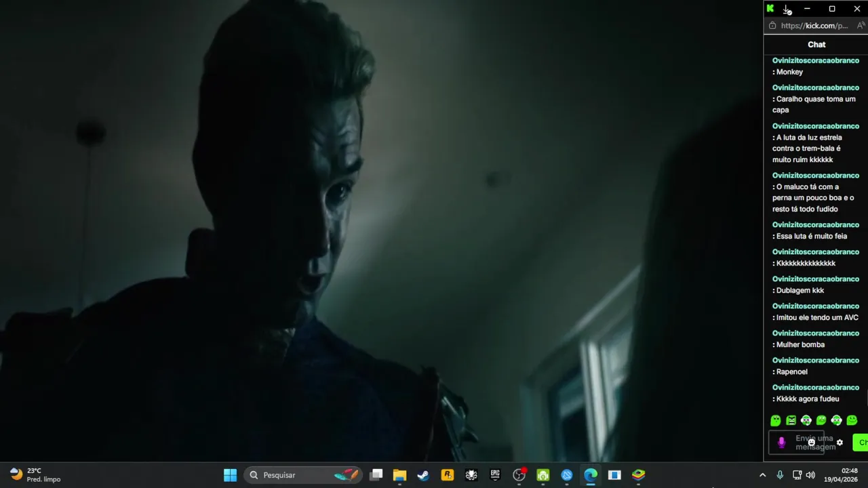Click message starting 'O maluco tá com a perna'
The image size is (868, 488).
[813, 198]
